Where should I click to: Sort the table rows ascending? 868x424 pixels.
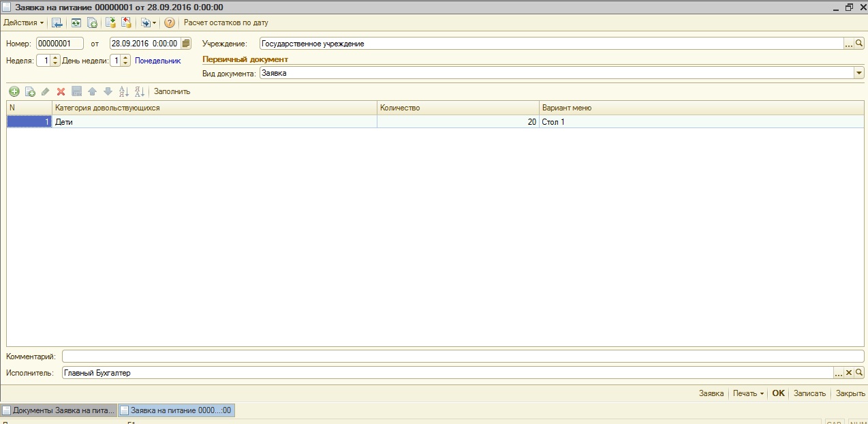pos(123,91)
